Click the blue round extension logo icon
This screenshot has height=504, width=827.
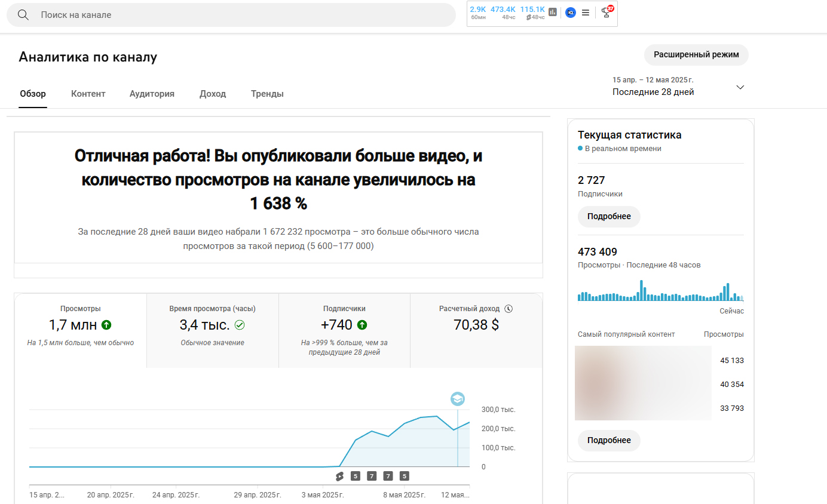click(570, 13)
